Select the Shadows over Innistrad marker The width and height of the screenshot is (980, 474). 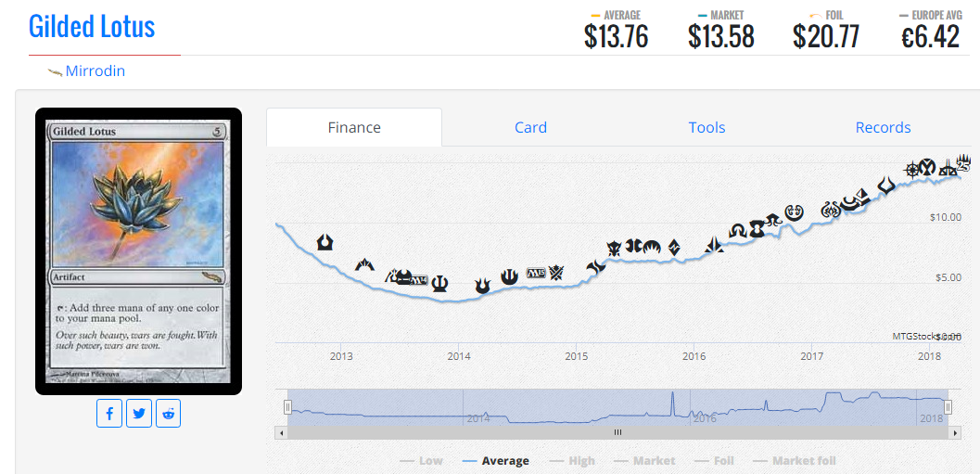click(737, 231)
